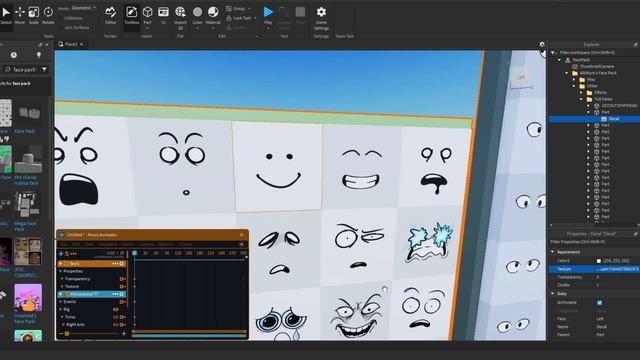Collapse the Full Faces folder

coord(582,99)
